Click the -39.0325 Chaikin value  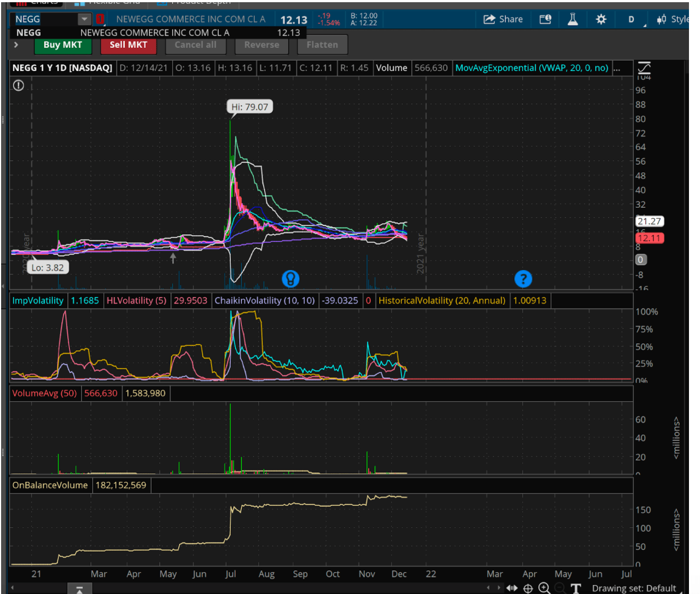point(340,300)
